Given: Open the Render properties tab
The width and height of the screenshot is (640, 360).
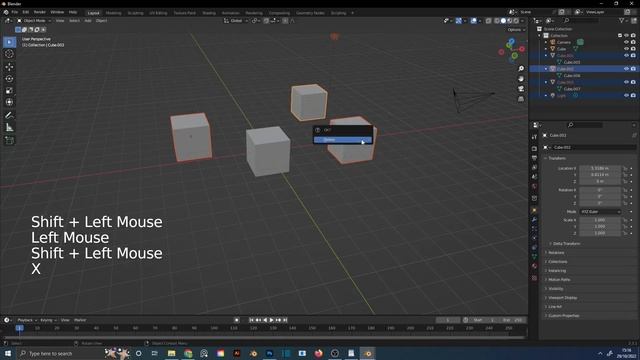Looking at the screenshot, I should (x=534, y=148).
